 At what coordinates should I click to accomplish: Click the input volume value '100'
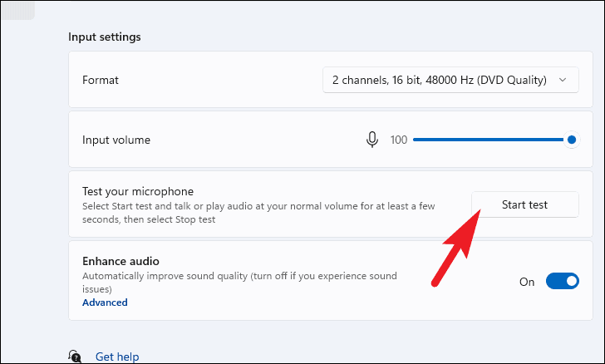click(x=399, y=140)
